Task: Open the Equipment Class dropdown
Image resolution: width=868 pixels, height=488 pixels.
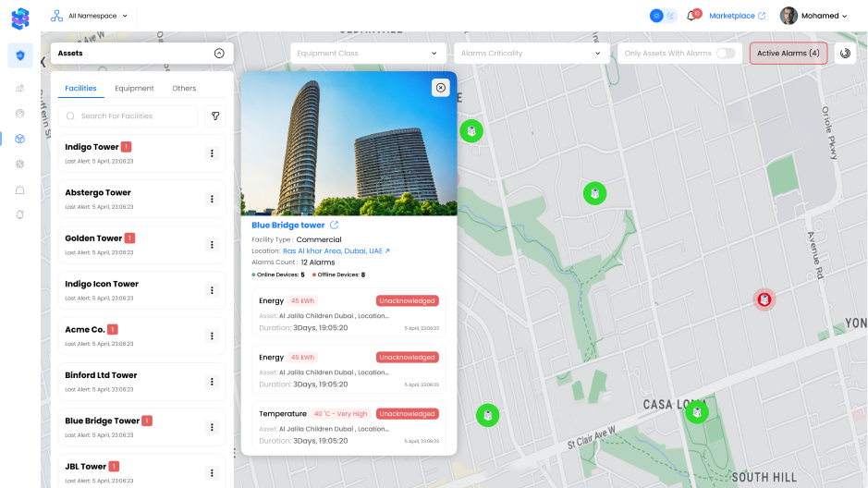Action: 367,54
